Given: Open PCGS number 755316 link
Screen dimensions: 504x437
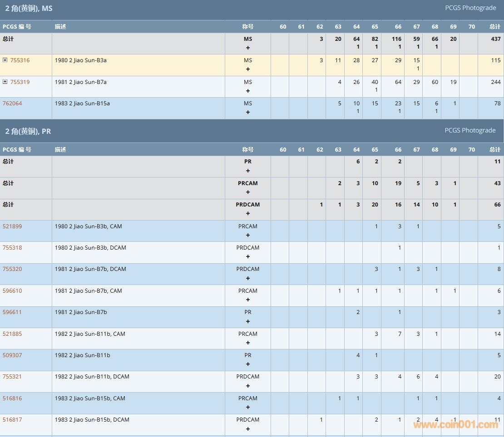Looking at the screenshot, I should (20, 60).
